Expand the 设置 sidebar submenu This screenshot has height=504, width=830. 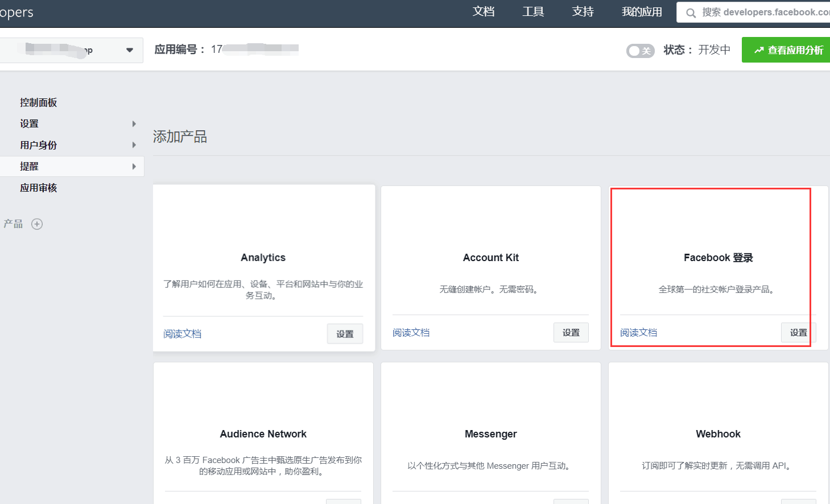[x=134, y=124]
